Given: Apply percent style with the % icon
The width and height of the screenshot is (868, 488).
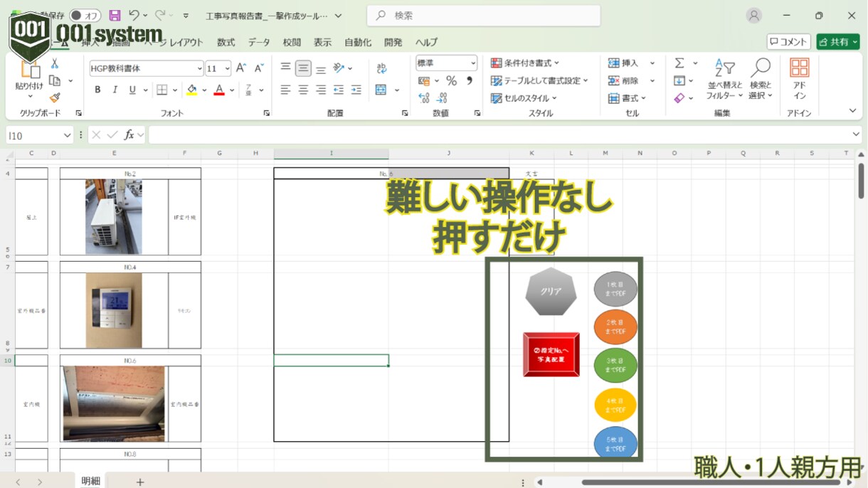Looking at the screenshot, I should 451,81.
